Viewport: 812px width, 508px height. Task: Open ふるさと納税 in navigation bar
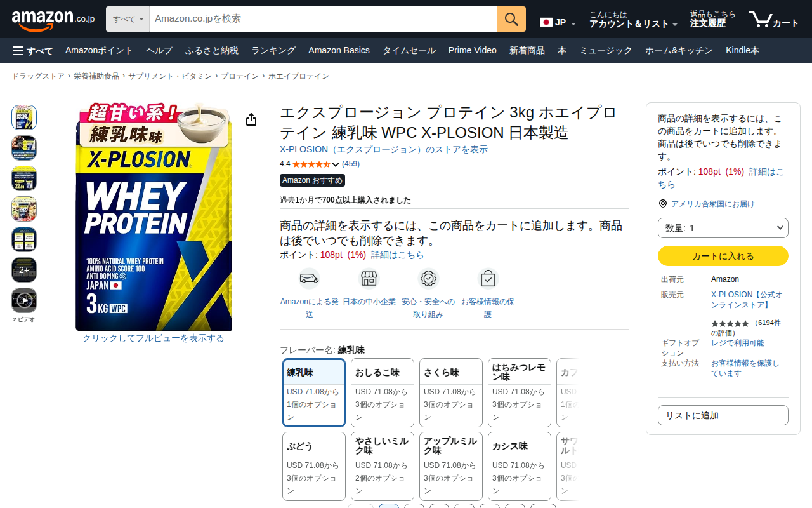point(212,51)
